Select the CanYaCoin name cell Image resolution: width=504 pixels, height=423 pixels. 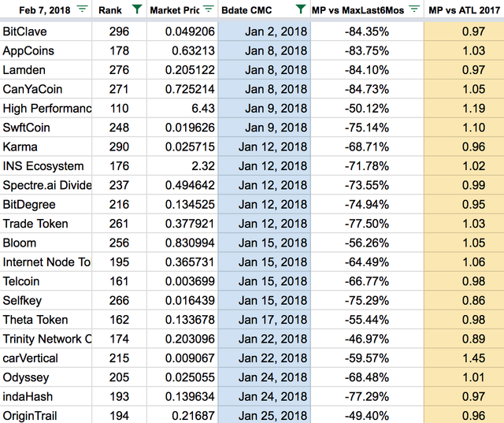tap(46, 89)
